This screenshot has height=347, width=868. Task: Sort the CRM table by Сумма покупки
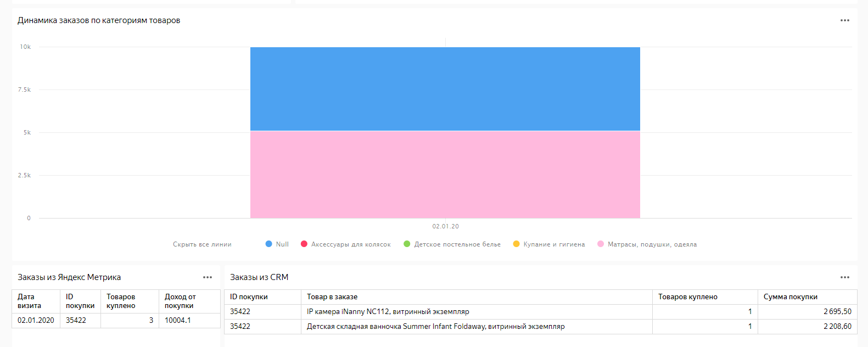807,297
